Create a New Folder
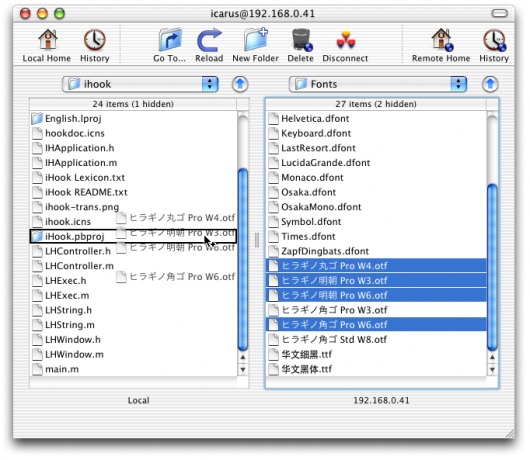 click(256, 45)
